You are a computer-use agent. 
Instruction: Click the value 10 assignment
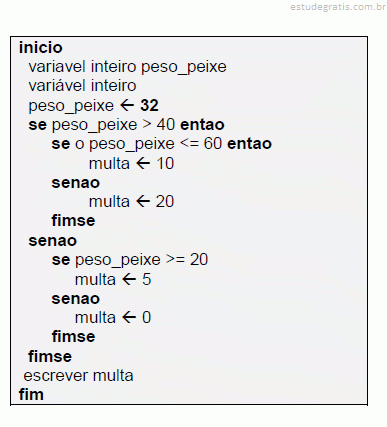165,164
